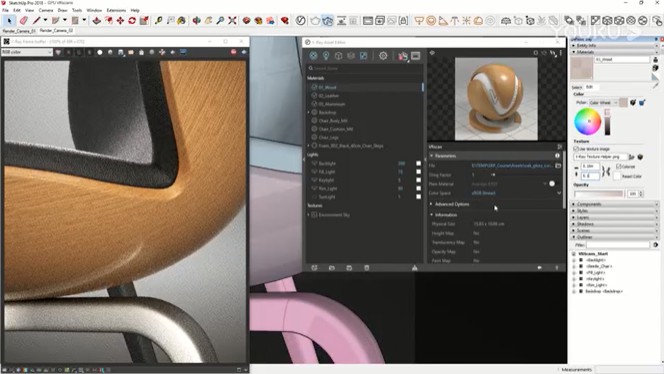Screen dimensions: 664x374
Task: Open the color Picker dropdown
Action: [603, 103]
